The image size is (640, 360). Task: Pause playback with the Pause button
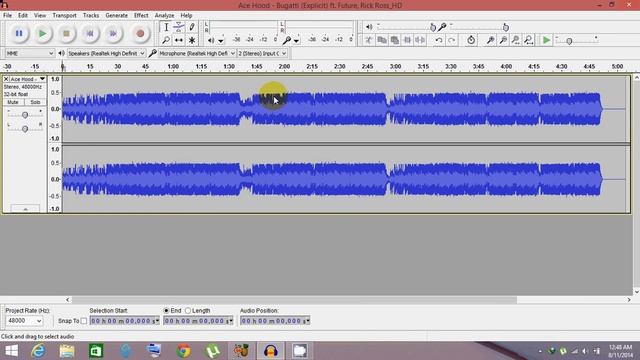[19, 33]
